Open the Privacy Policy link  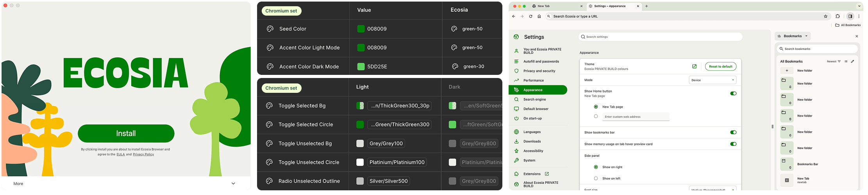tap(143, 154)
